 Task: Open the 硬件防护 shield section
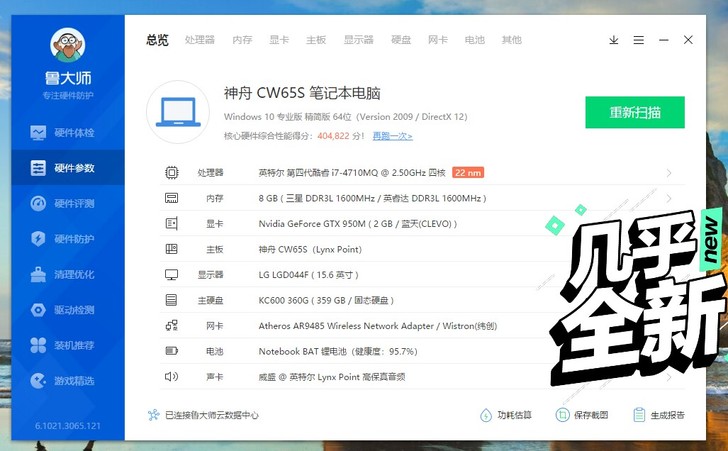click(68, 239)
